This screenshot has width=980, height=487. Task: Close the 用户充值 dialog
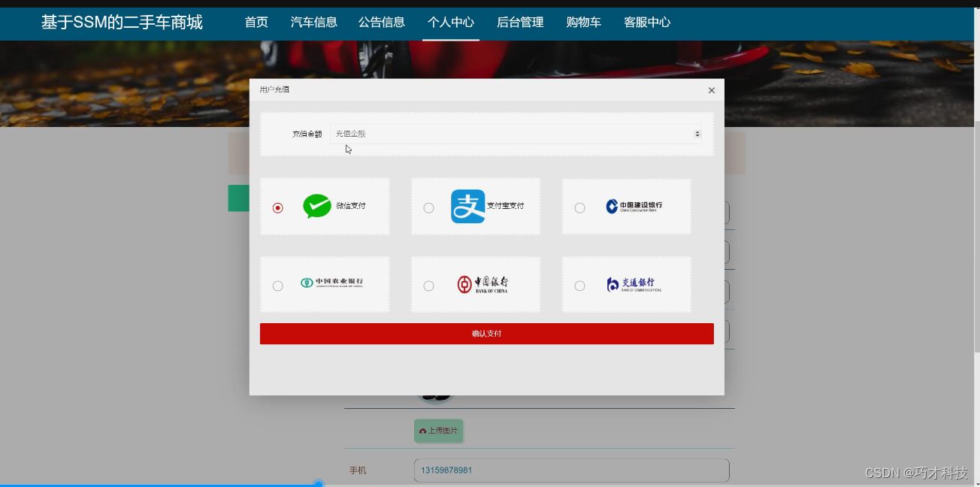point(712,90)
